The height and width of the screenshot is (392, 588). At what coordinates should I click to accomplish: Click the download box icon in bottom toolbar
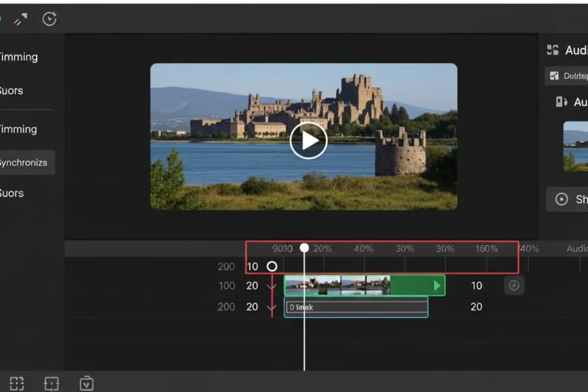[x=86, y=383]
